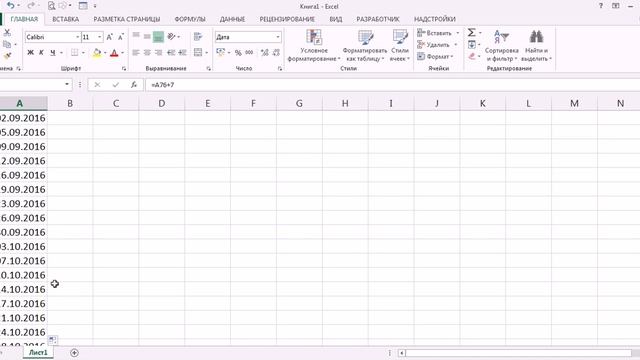Toggle the highlighted Bottom Align button
The height and width of the screenshot is (360, 640).
click(x=158, y=37)
